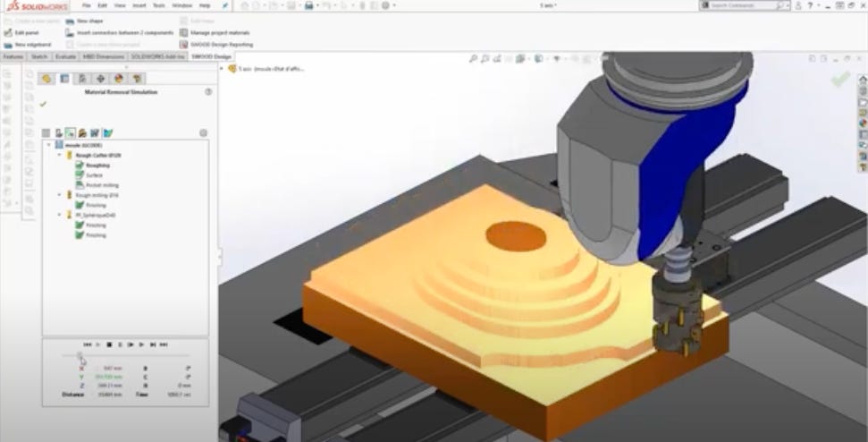Switch to the SOLIDWORKS Add-Ins tab
868x442 pixels.
[x=157, y=56]
